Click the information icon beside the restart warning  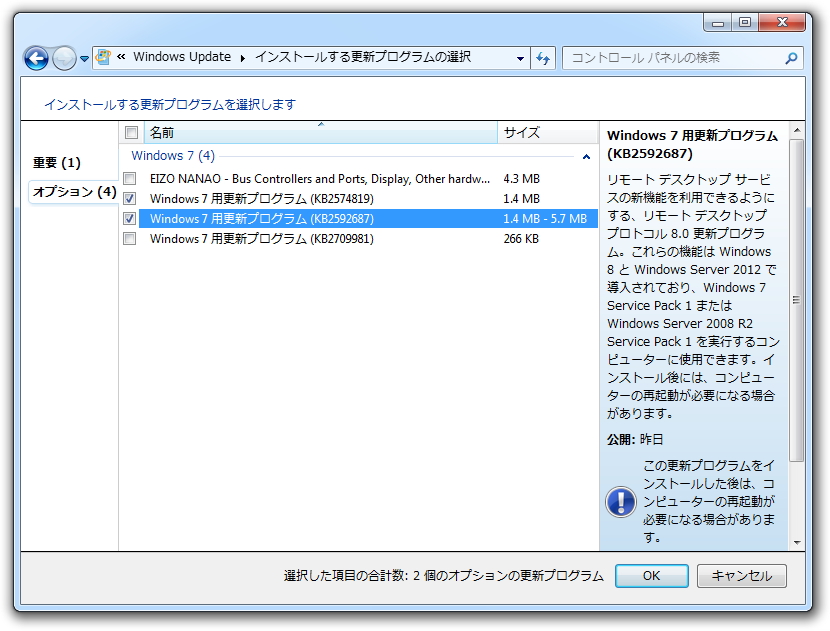tap(623, 503)
